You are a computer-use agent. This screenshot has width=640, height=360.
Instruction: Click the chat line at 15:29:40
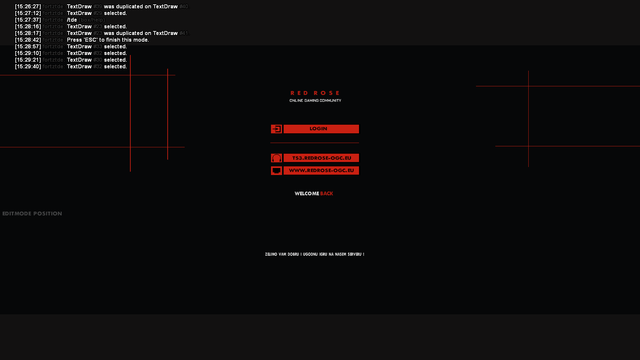point(71,67)
